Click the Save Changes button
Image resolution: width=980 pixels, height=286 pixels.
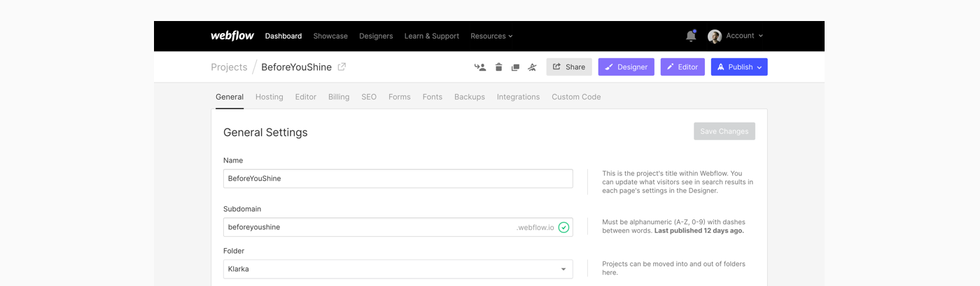724,131
